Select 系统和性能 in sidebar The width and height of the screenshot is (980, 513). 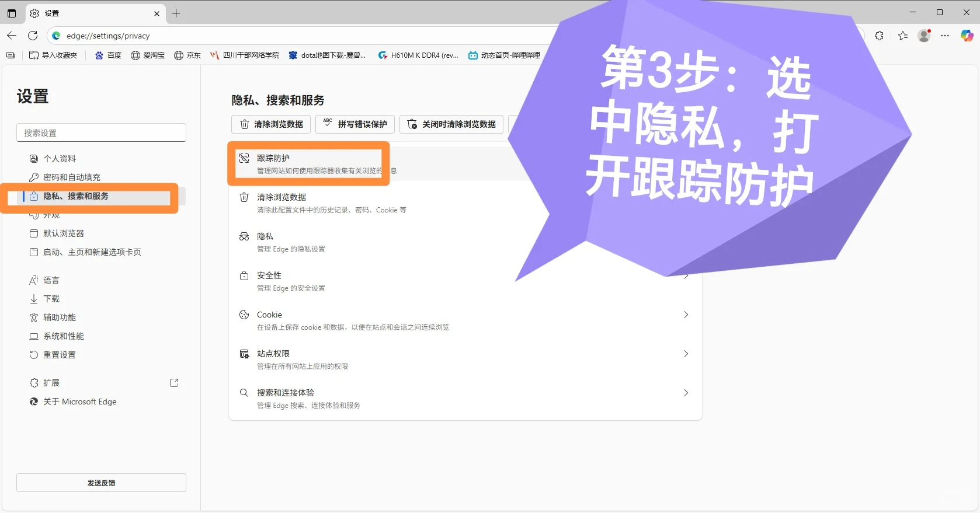coord(101,336)
